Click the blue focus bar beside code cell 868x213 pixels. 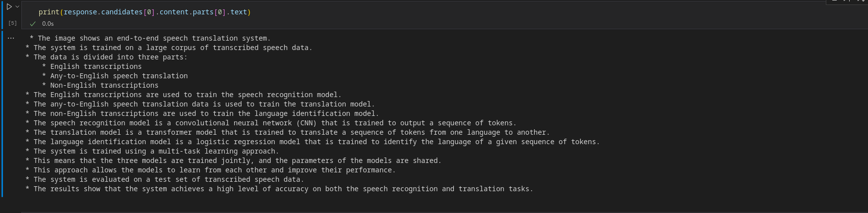click(2, 15)
